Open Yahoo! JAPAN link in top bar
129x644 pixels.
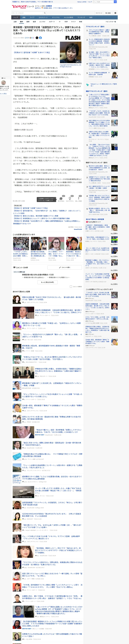pyautogui.click(x=82, y=2)
